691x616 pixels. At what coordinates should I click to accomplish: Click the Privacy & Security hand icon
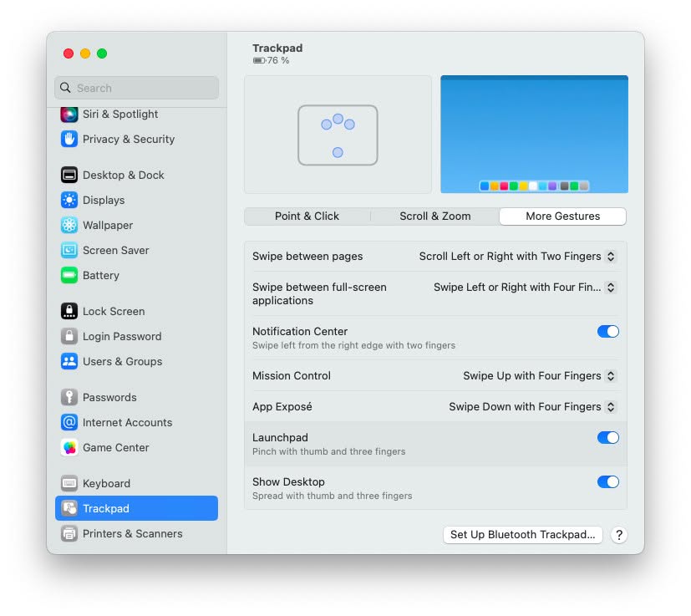tap(69, 139)
